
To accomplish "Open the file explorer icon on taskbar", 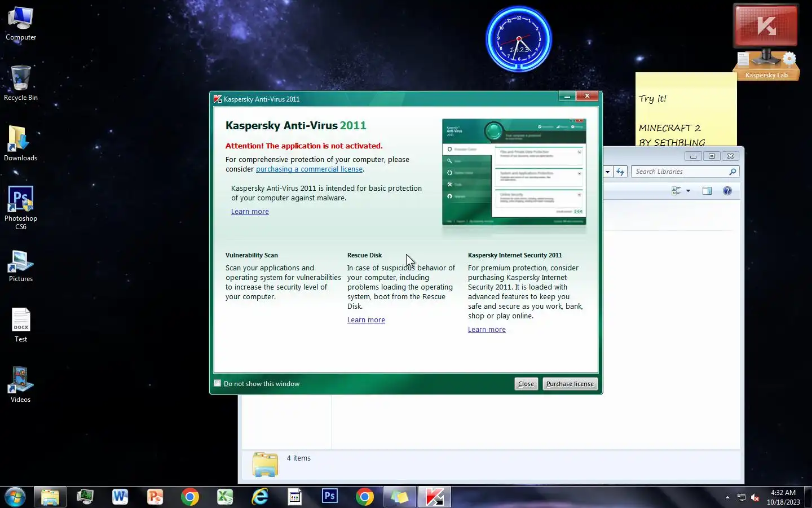I will [50, 497].
